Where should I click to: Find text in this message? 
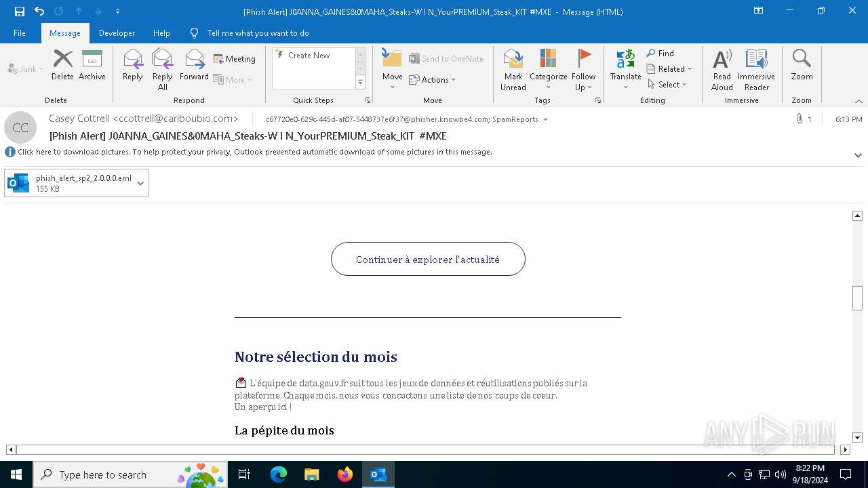click(x=660, y=54)
